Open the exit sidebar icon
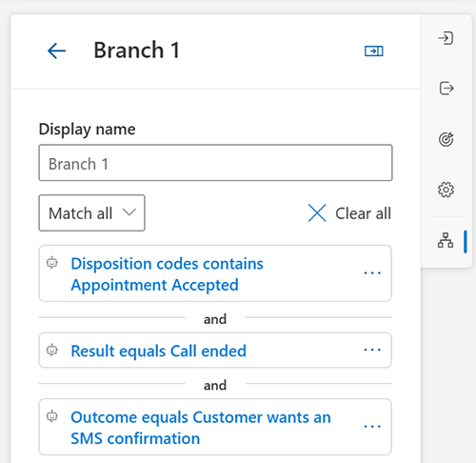 click(446, 89)
